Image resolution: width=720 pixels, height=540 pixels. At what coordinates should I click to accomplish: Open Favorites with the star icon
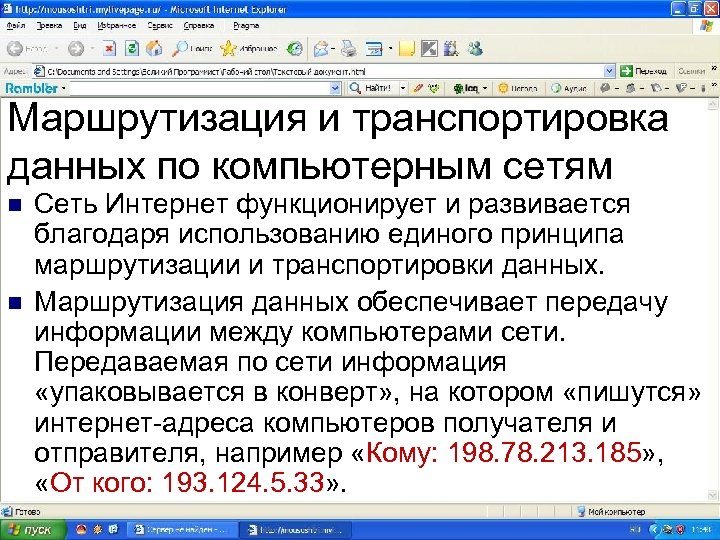[248, 48]
